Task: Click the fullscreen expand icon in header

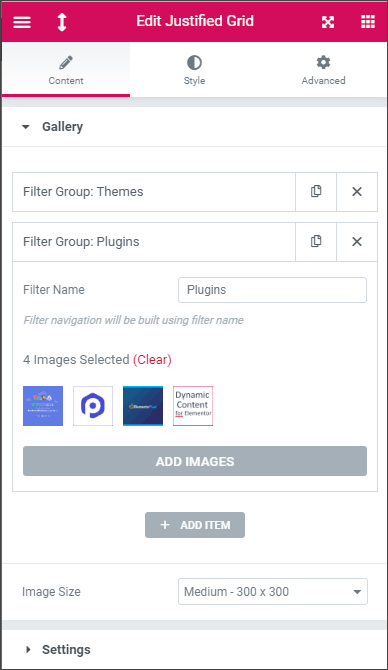Action: [x=328, y=22]
